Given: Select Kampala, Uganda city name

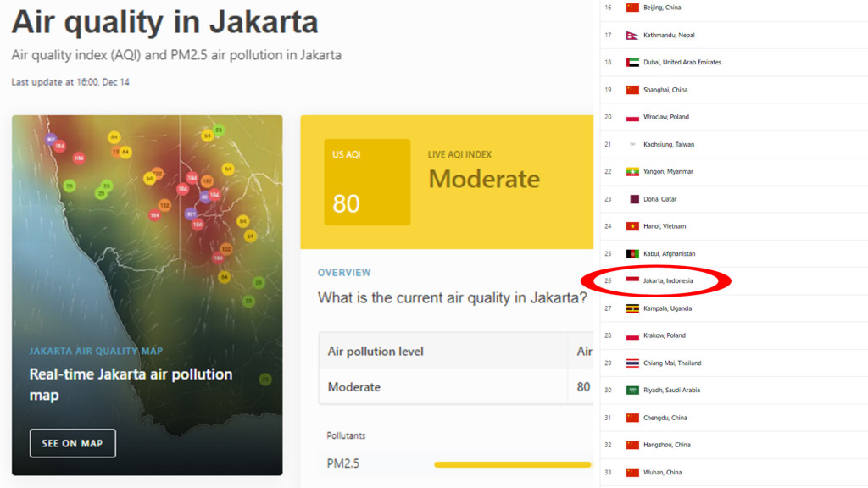Looking at the screenshot, I should click(667, 308).
